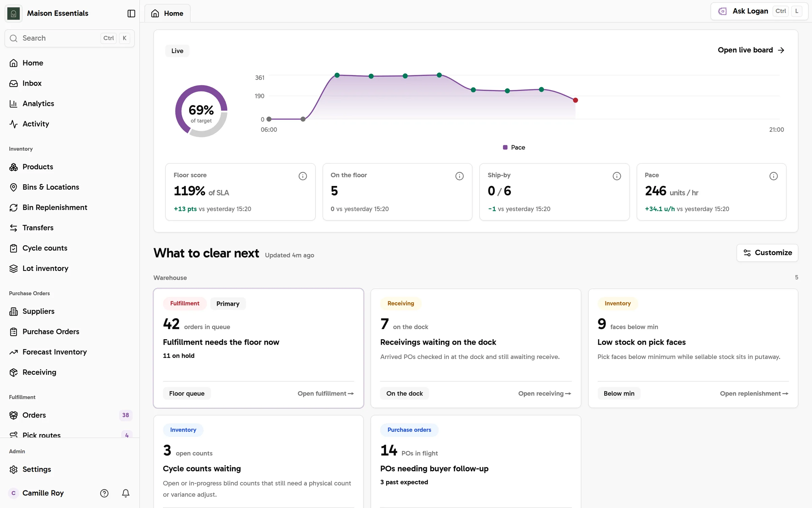The height and width of the screenshot is (508, 812).
Task: Follow the Open fulfillment link
Action: pyautogui.click(x=325, y=394)
